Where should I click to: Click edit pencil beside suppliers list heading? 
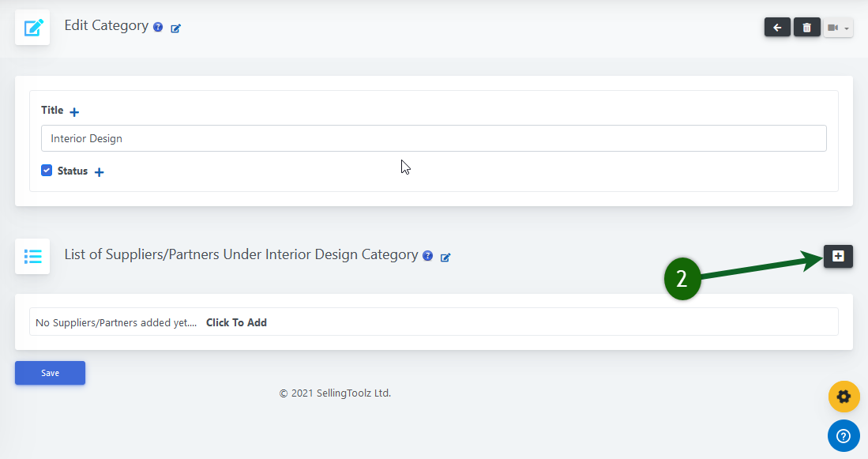(445, 258)
